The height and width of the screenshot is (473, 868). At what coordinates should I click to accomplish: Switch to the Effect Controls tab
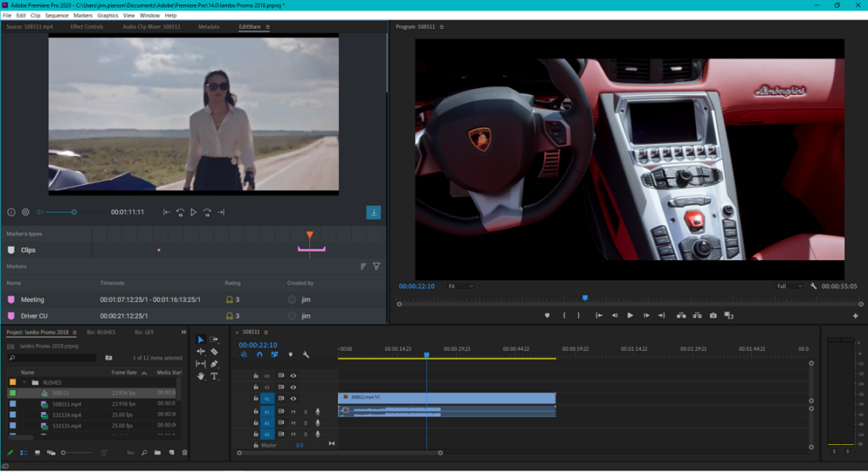tap(87, 26)
